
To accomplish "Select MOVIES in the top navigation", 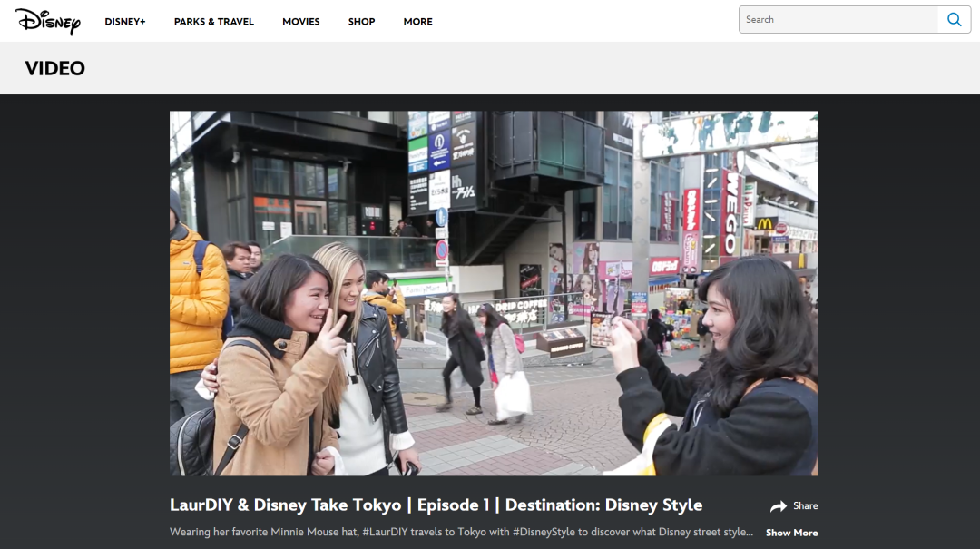I will tap(300, 22).
